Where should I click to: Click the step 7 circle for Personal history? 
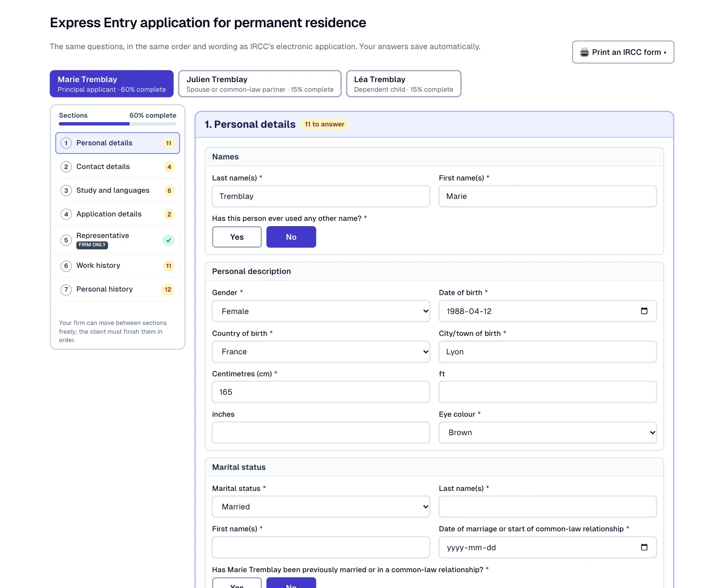pyautogui.click(x=66, y=289)
